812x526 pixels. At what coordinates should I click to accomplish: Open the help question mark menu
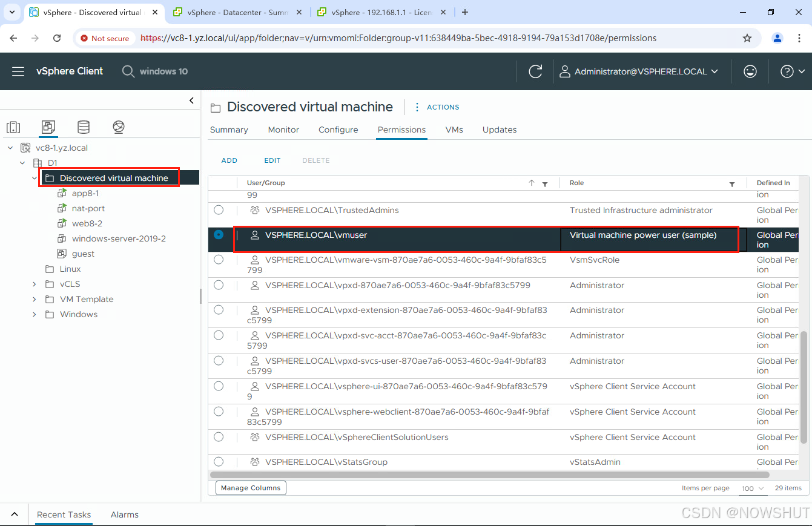coord(792,71)
